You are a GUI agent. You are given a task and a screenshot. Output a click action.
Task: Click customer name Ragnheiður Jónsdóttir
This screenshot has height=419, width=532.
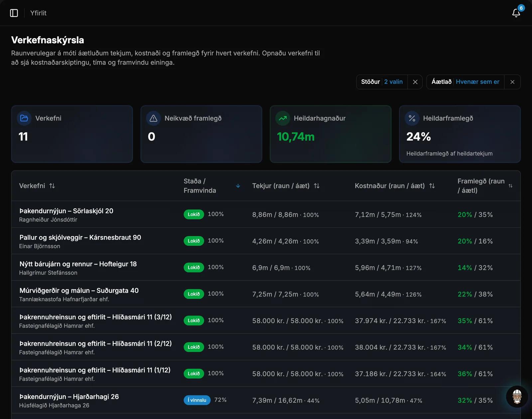[x=48, y=220]
